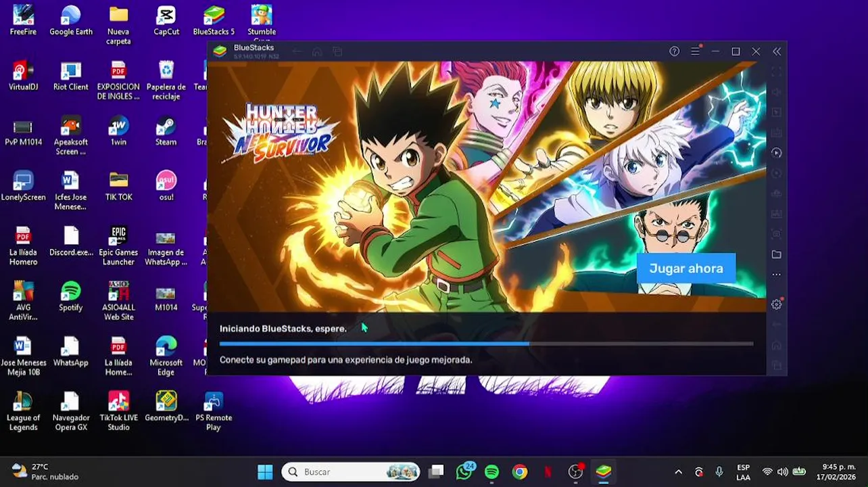Open WhatsApp from the taskbar

pos(464,471)
